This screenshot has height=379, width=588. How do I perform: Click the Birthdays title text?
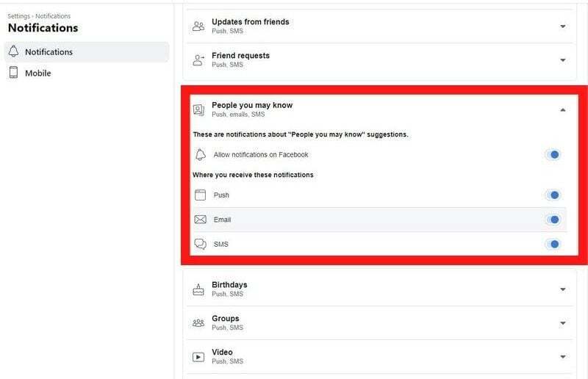(229, 285)
